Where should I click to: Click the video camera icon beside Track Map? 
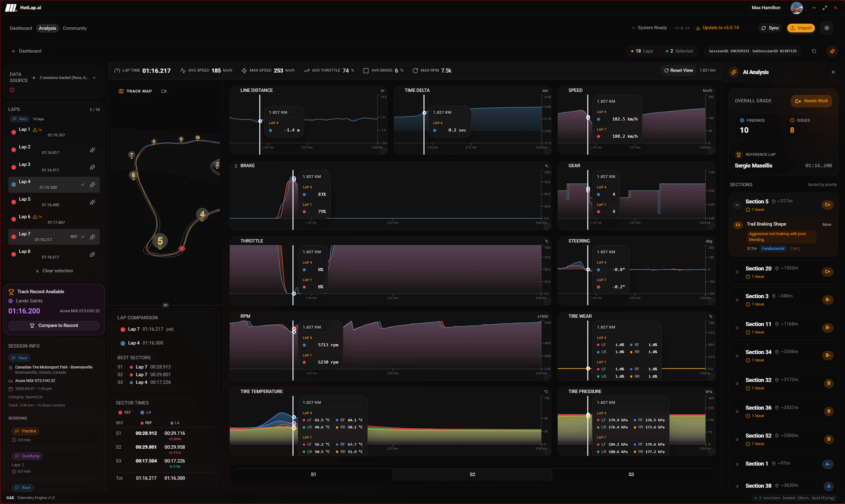click(x=163, y=91)
